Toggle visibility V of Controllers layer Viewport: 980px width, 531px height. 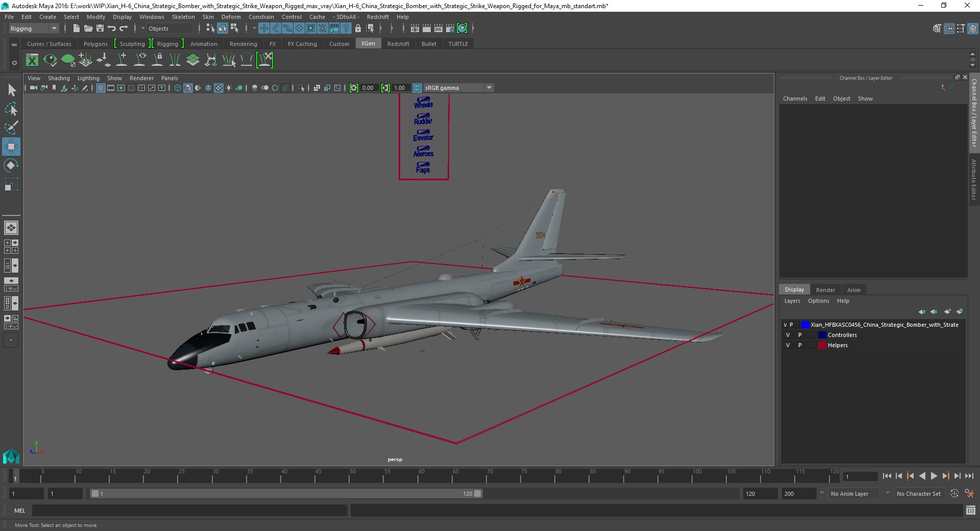[x=788, y=335]
